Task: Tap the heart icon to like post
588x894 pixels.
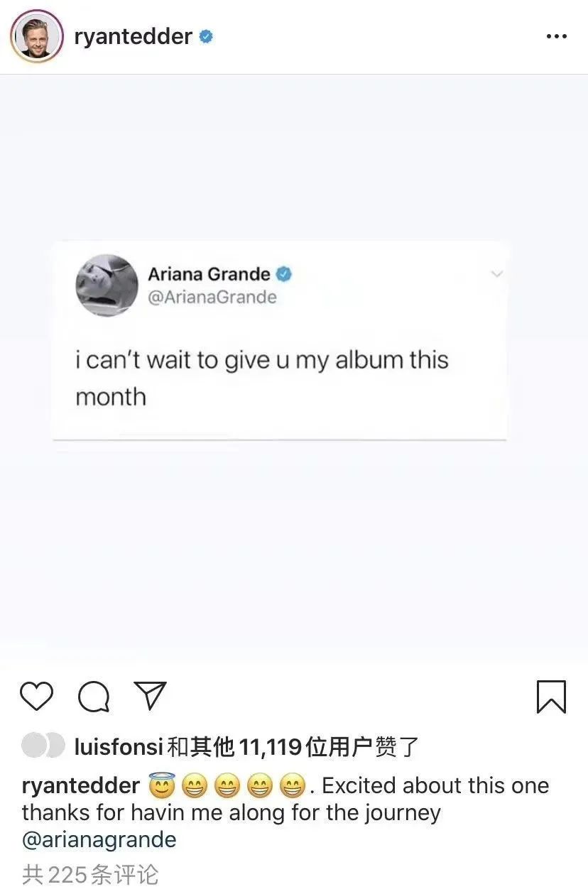Action: (36, 697)
